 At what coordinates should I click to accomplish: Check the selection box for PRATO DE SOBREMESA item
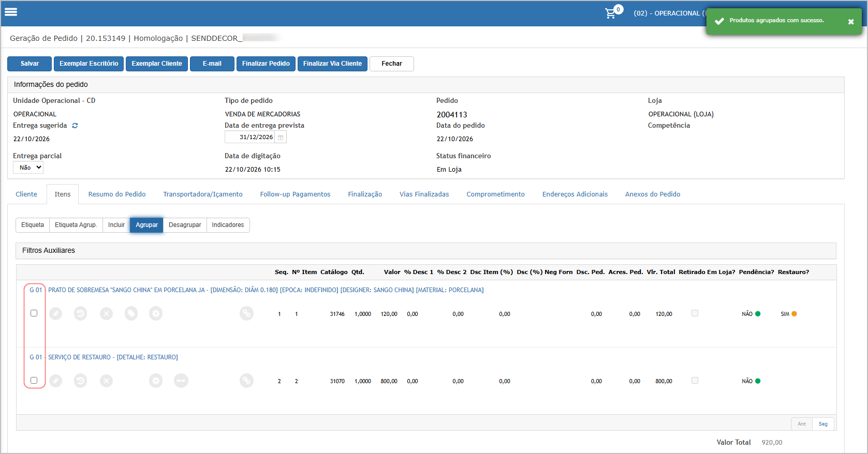point(34,313)
